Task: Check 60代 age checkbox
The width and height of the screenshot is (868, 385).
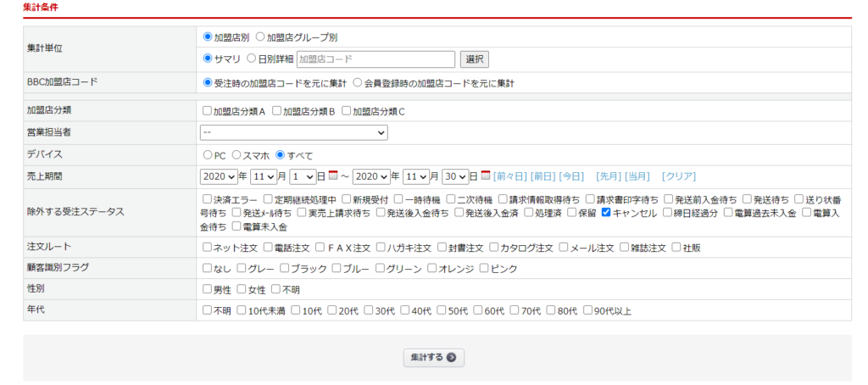Action: (478, 310)
